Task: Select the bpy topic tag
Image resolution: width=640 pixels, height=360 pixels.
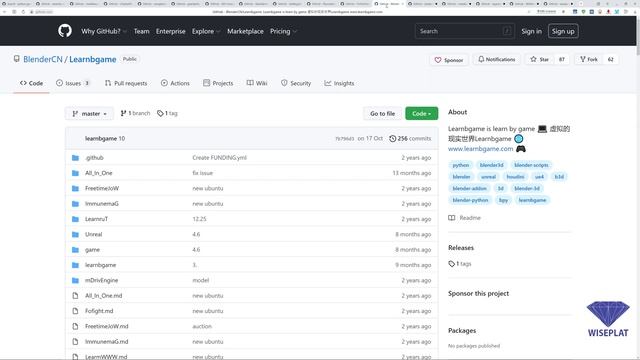Action: (503, 200)
